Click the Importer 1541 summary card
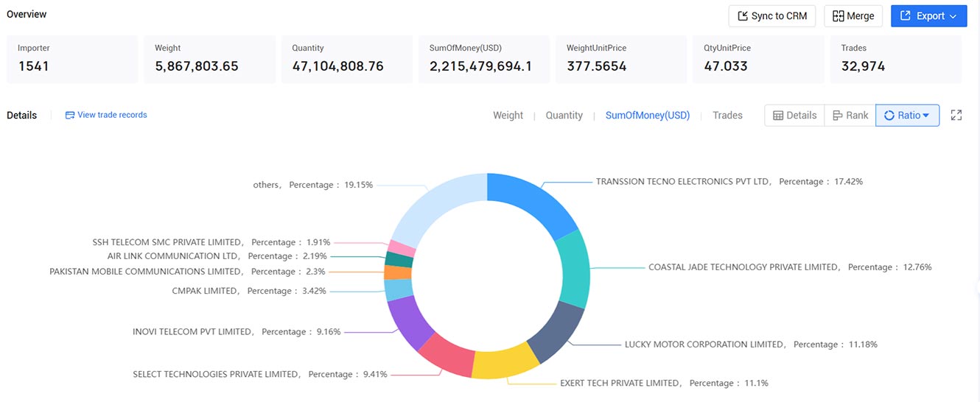980x402 pixels. [x=72, y=59]
